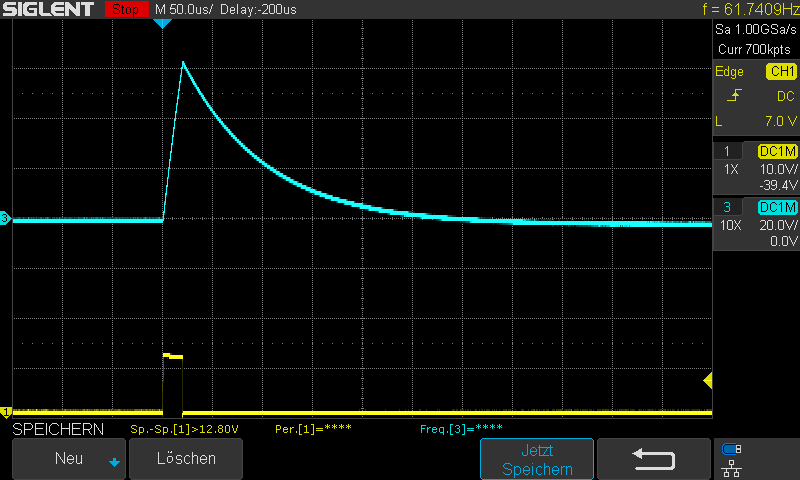The height and width of the screenshot is (480, 800).
Task: Click the f = 61.7409Hz frequency counter
Action: pos(750,9)
